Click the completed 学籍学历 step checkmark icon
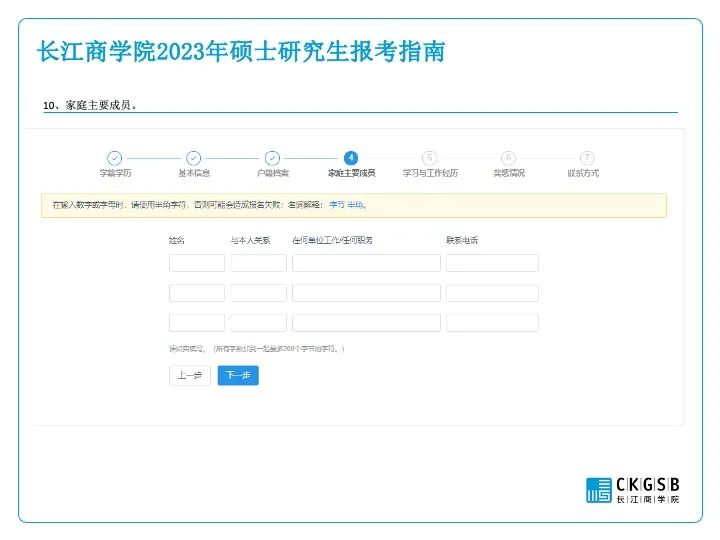The height and width of the screenshot is (540, 720). point(115,158)
